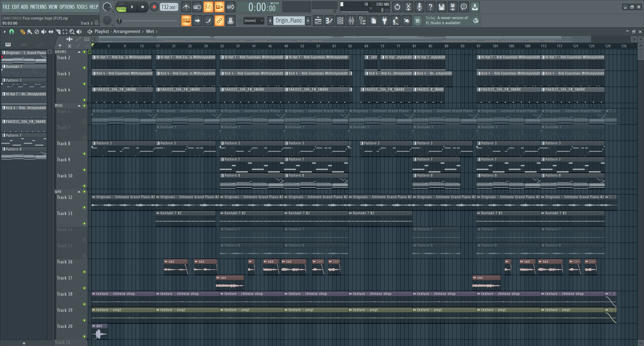Expand the pattern menu arrow beside Origin..Piano

(x=270, y=21)
